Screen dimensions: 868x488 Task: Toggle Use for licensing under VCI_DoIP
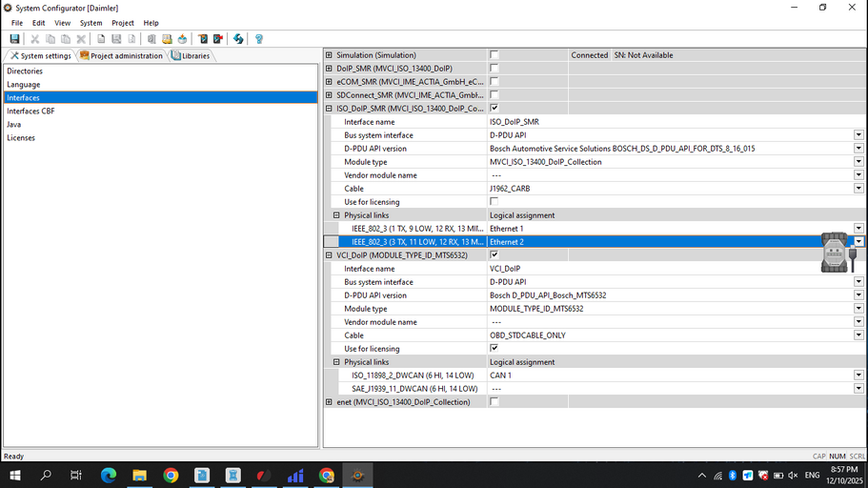[x=494, y=349]
